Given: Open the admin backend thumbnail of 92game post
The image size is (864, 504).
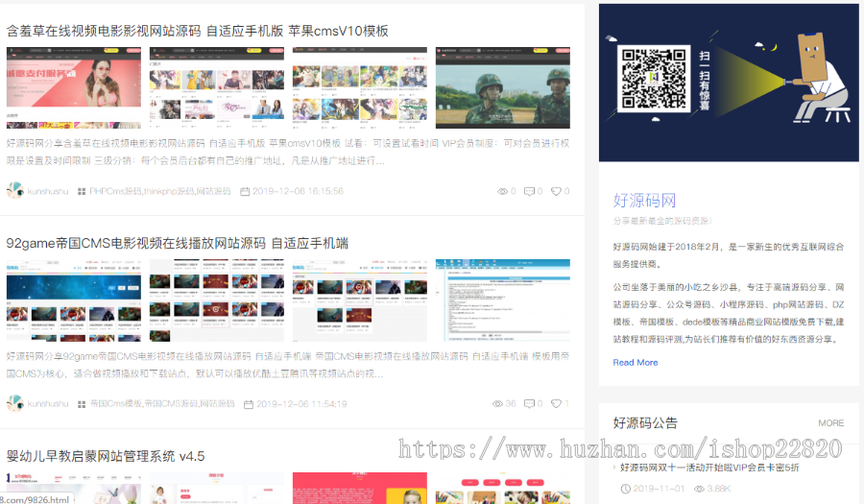Looking at the screenshot, I should [x=502, y=300].
